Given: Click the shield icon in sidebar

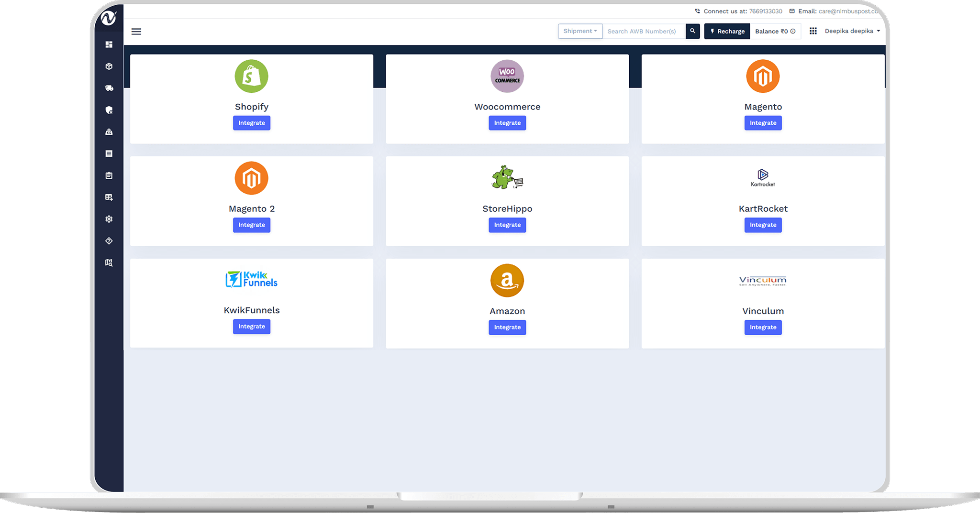Looking at the screenshot, I should pos(109,110).
